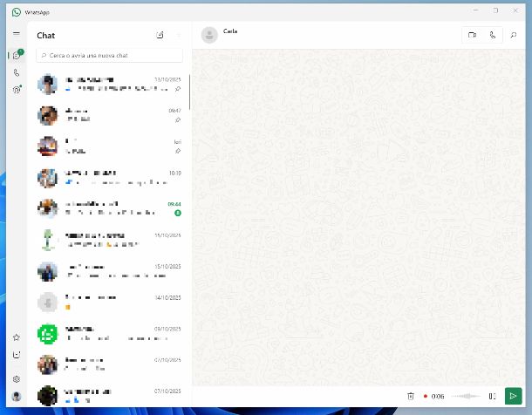Open the Chats tab in sidebar
The height and width of the screenshot is (415, 532).
(x=17, y=56)
